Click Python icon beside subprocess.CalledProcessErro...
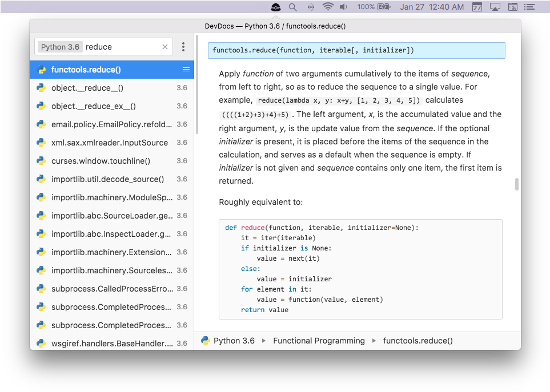550x392 pixels. (41, 288)
